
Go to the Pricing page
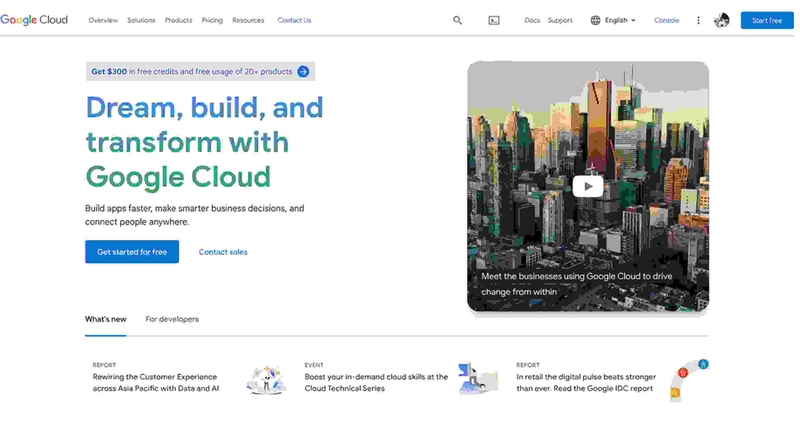[212, 20]
